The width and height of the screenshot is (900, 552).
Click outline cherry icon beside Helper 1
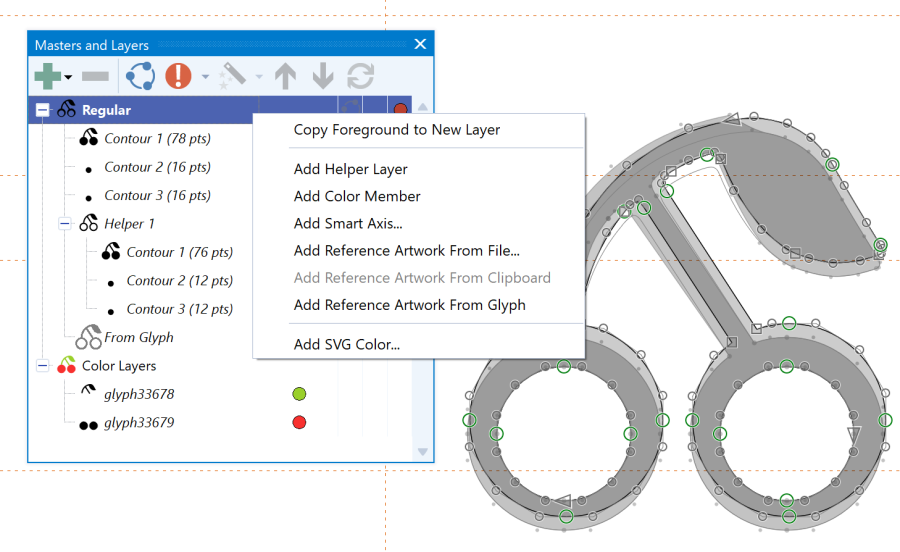click(x=88, y=223)
